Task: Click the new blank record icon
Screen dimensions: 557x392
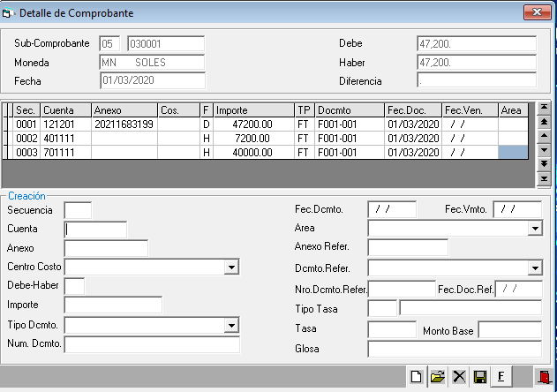Action: click(417, 377)
